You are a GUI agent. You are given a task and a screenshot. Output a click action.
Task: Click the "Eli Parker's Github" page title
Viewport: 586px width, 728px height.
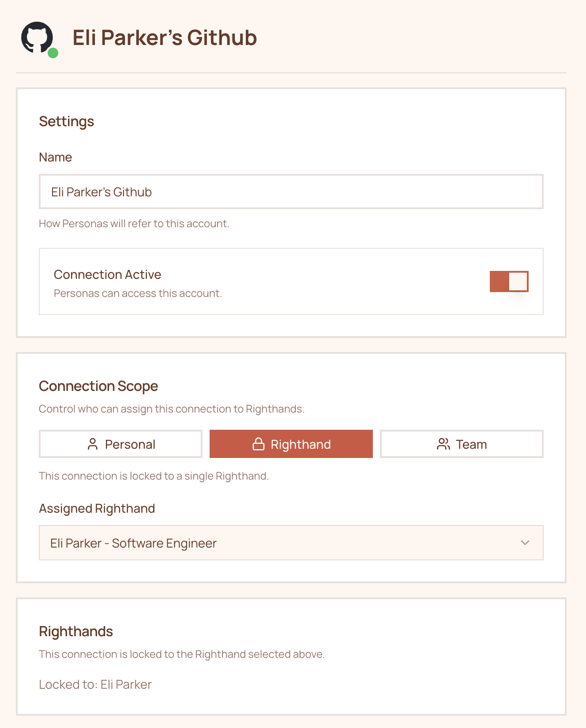(x=165, y=38)
